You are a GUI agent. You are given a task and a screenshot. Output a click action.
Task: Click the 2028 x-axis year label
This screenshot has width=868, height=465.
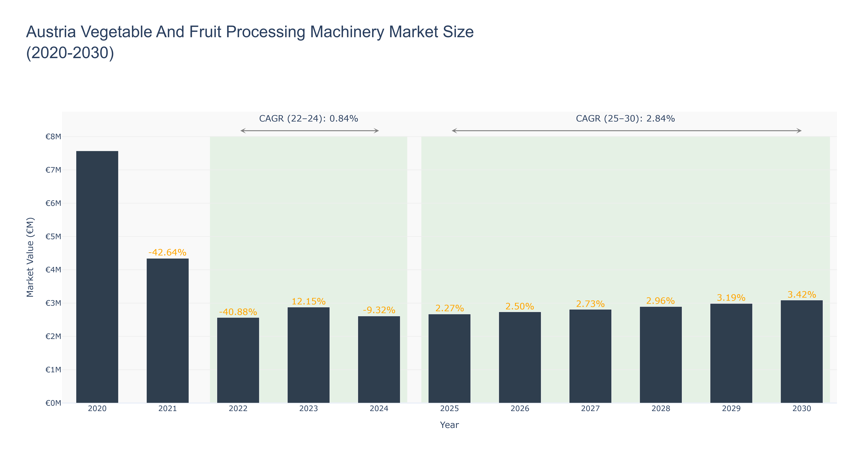tap(660, 409)
